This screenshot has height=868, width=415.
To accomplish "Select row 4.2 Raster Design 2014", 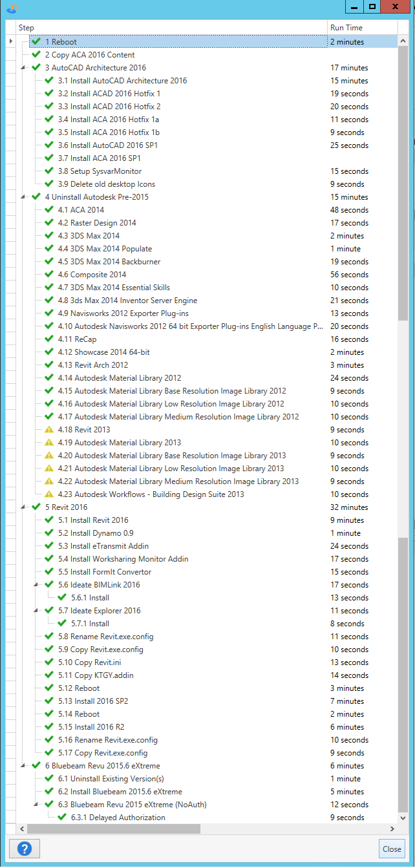I will point(207,223).
